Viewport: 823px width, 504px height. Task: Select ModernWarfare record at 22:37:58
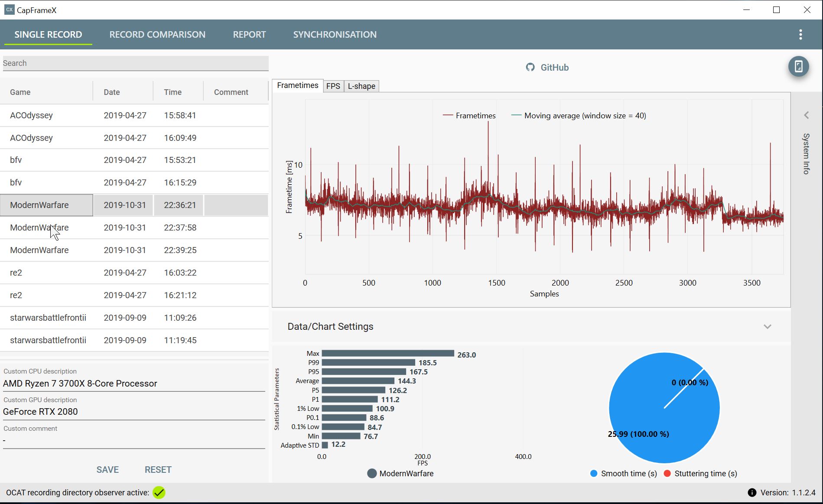134,228
